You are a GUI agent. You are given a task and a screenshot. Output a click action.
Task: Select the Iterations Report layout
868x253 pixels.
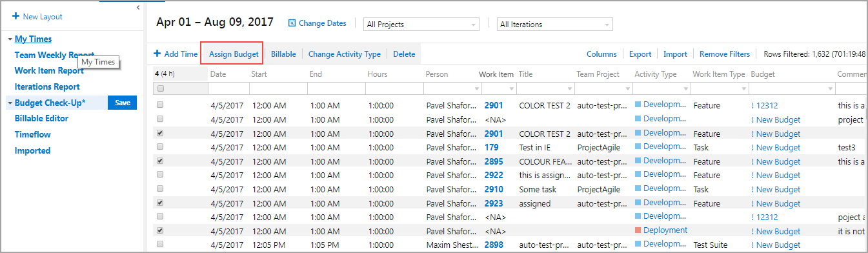click(x=47, y=86)
